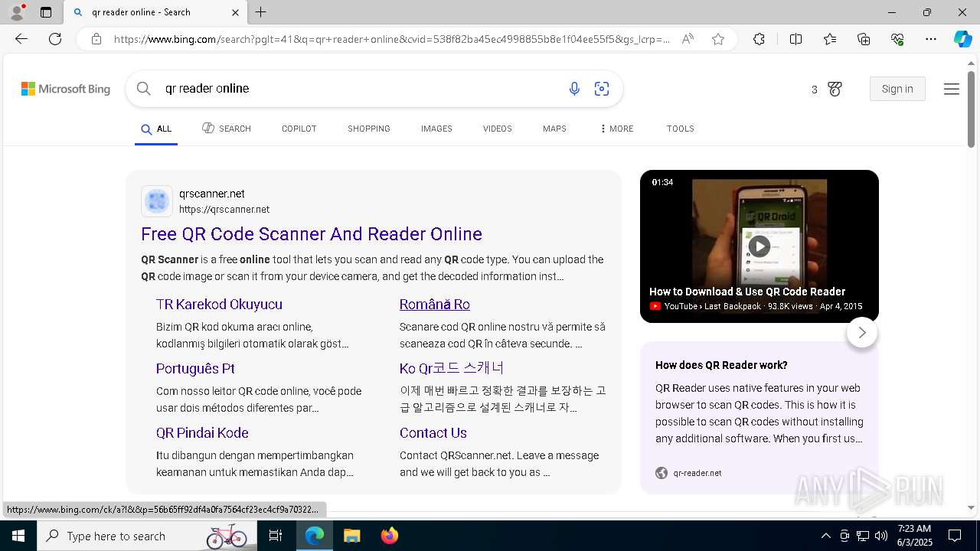Open the VIDEOS tab
The height and width of the screenshot is (551, 980).
[x=498, y=129]
